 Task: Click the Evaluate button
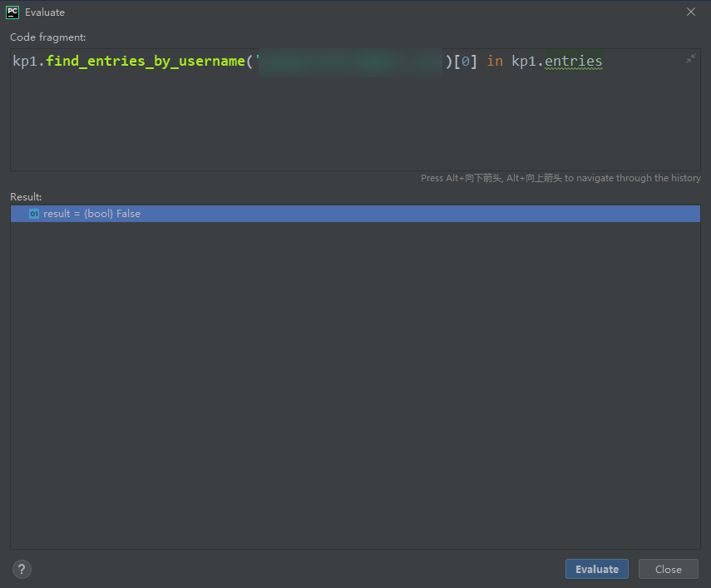pyautogui.click(x=596, y=569)
